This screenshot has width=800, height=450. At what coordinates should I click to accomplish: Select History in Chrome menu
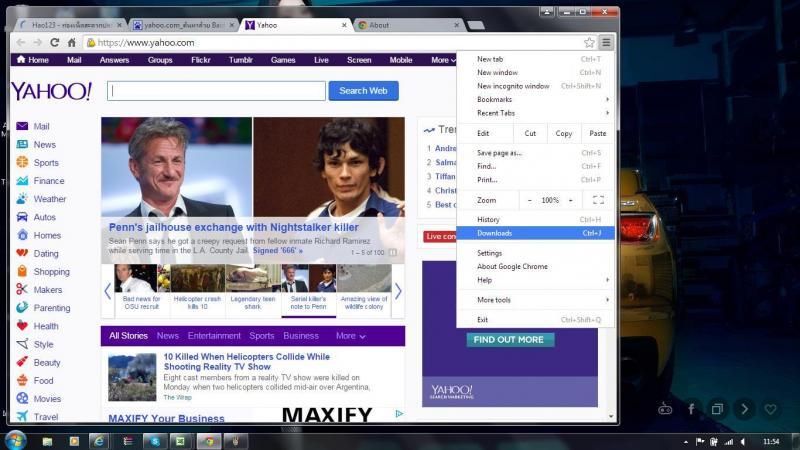pos(535,219)
